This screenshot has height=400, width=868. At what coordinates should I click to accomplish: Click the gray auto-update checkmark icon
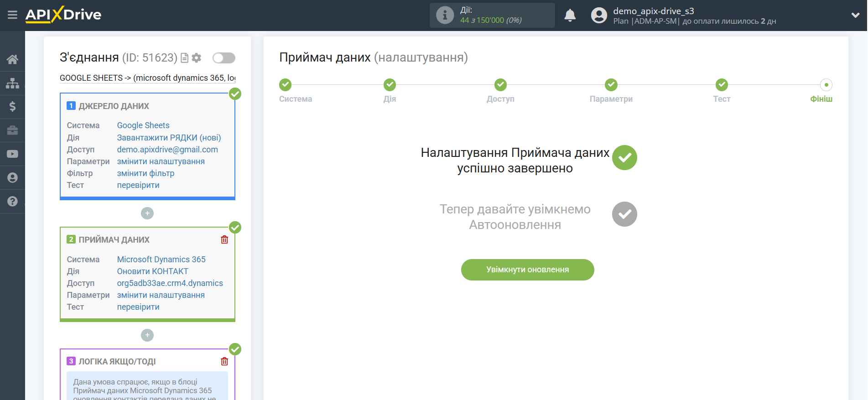coord(624,214)
